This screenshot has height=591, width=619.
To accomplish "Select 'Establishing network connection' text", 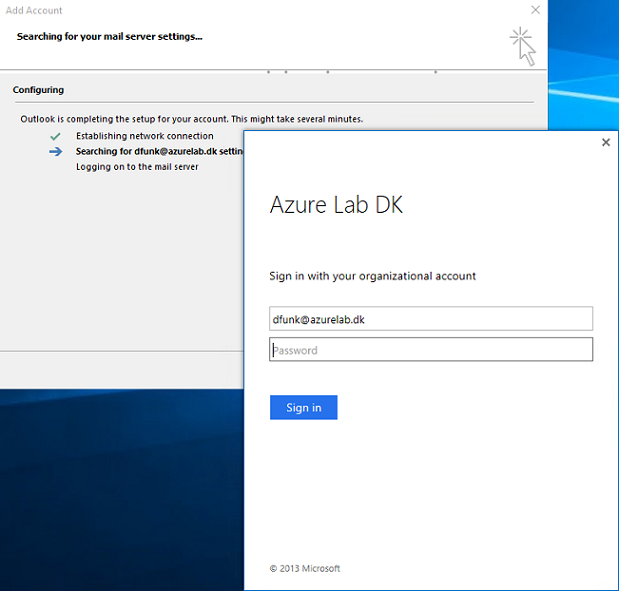I will click(144, 136).
